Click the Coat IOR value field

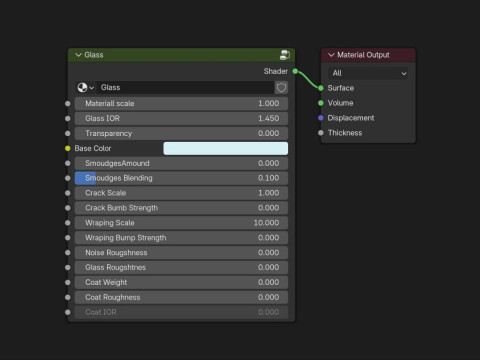[x=181, y=312]
